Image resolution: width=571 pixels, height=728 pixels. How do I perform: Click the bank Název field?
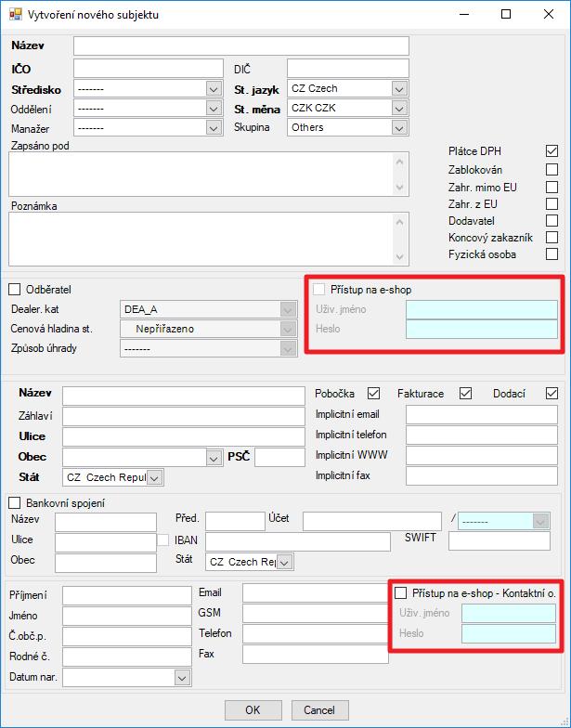(106, 522)
